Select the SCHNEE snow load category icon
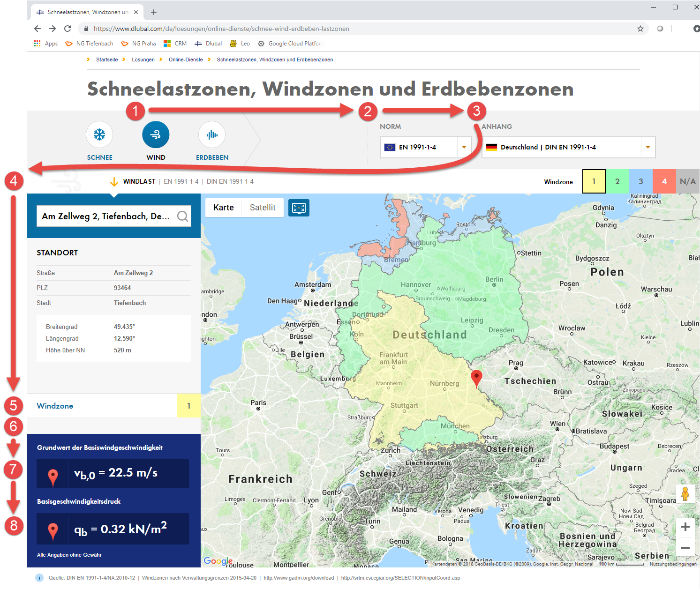This screenshot has width=700, height=589. pos(99,134)
